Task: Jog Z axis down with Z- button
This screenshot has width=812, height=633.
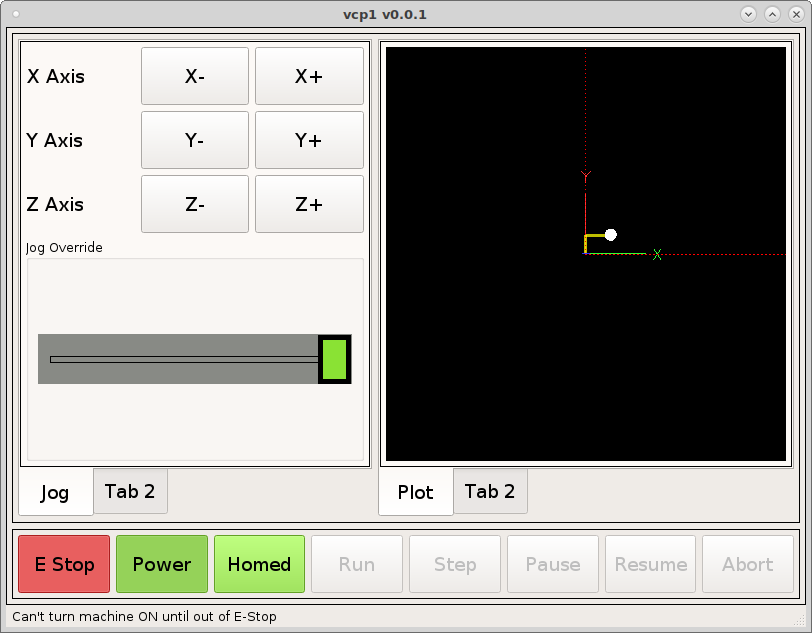Action: pos(195,204)
